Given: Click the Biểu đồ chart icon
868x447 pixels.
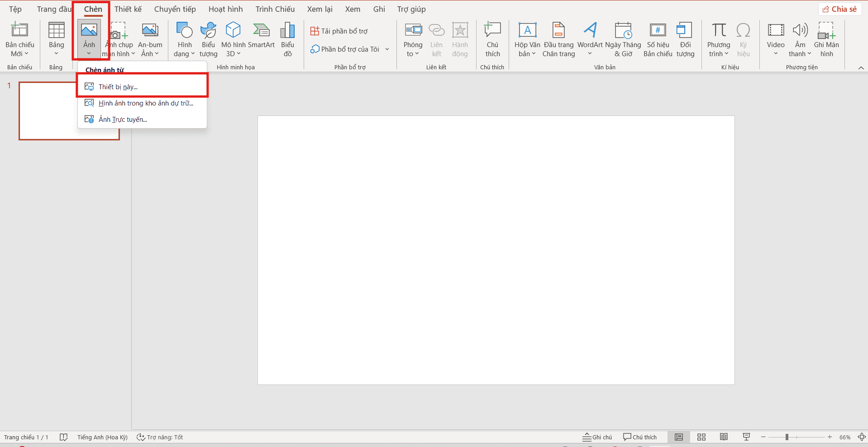Looking at the screenshot, I should click(287, 31).
